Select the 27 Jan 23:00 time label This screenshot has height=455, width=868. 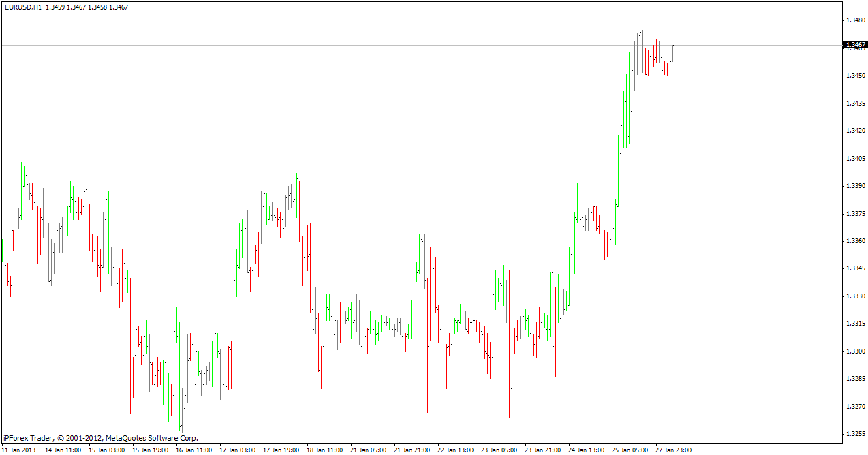click(x=673, y=450)
